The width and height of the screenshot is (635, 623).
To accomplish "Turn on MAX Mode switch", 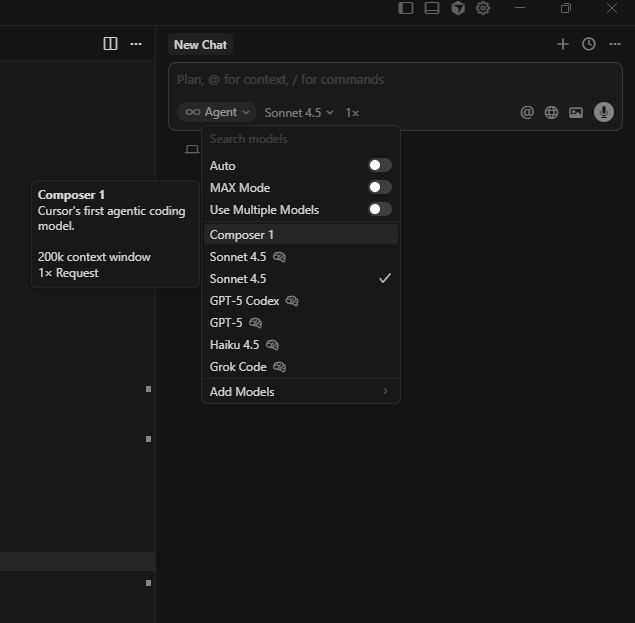I will (380, 187).
